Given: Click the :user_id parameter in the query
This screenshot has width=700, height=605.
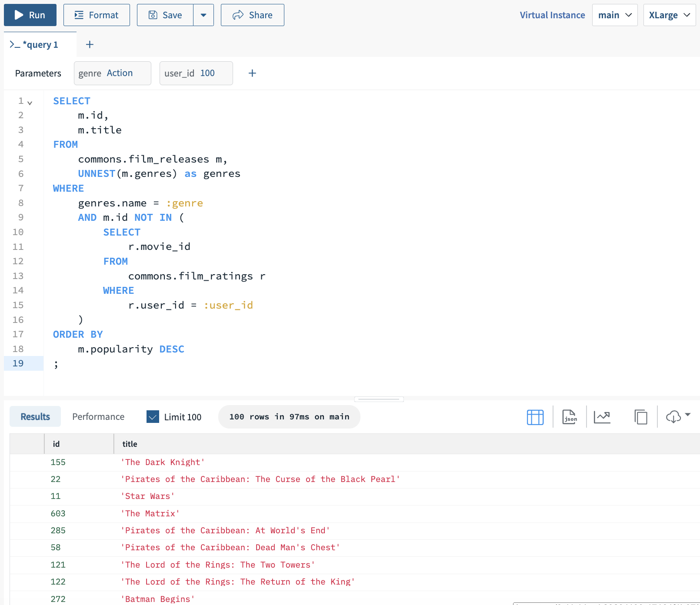Looking at the screenshot, I should 228,306.
